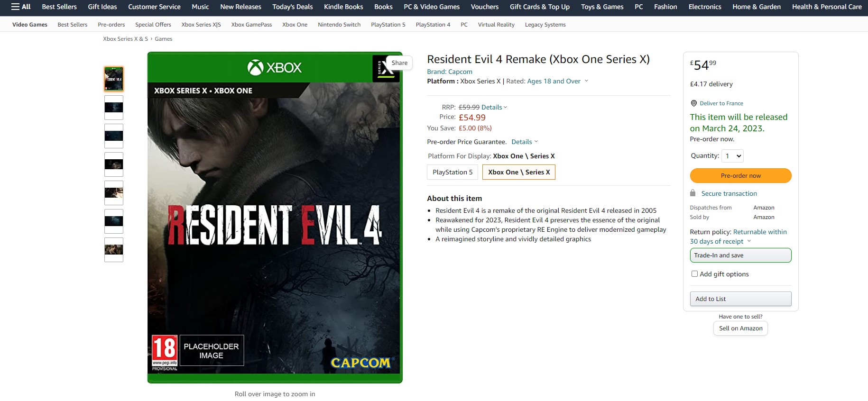868x401 pixels.
Task: Switch to the Nintendo Switch tab
Action: coord(339,24)
